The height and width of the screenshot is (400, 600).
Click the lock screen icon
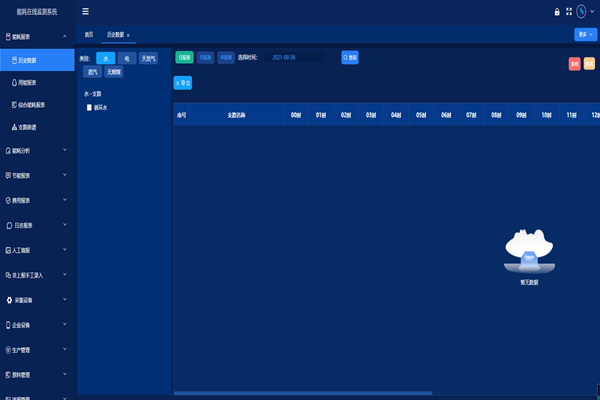(x=557, y=12)
